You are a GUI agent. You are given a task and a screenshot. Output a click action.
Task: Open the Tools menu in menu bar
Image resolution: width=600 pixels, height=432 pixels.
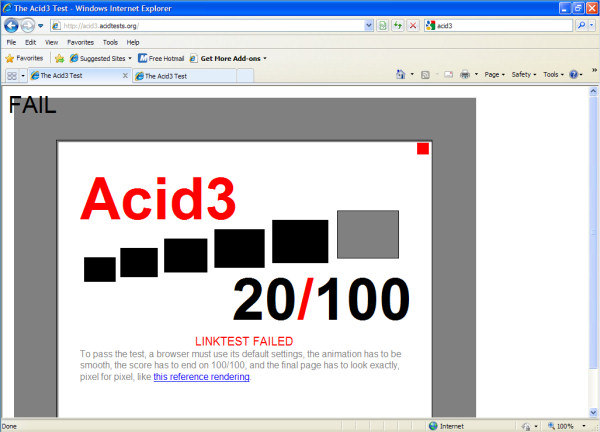110,42
